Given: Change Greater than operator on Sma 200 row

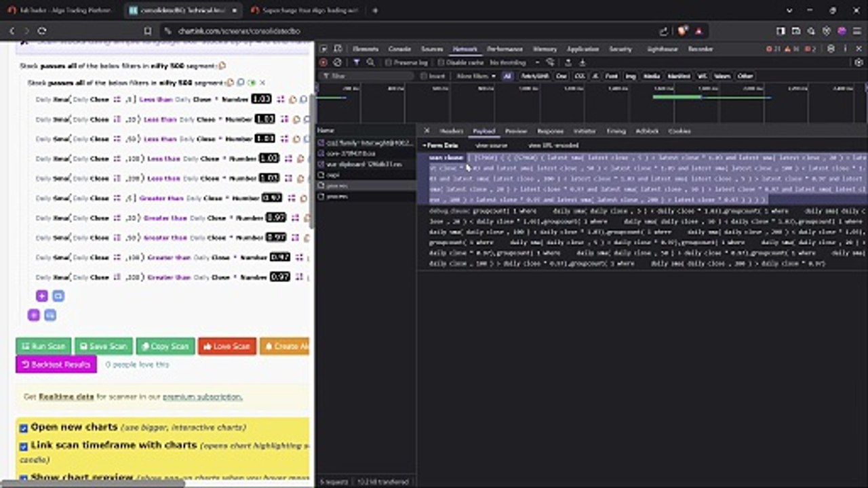Looking at the screenshot, I should (170, 277).
